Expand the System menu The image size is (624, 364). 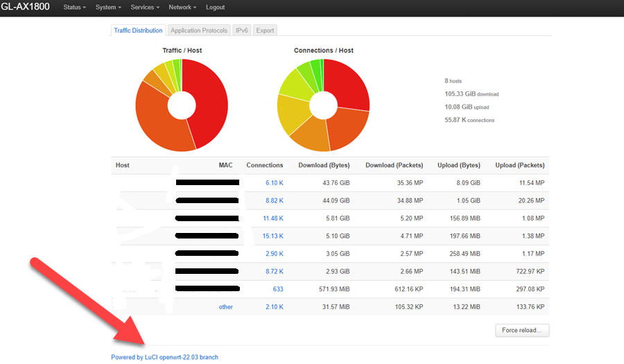[x=108, y=7]
